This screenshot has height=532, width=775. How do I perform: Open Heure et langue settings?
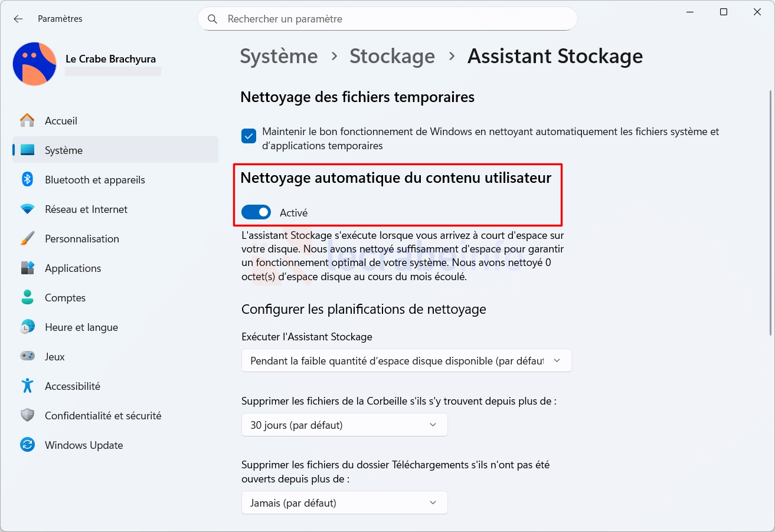pyautogui.click(x=81, y=327)
